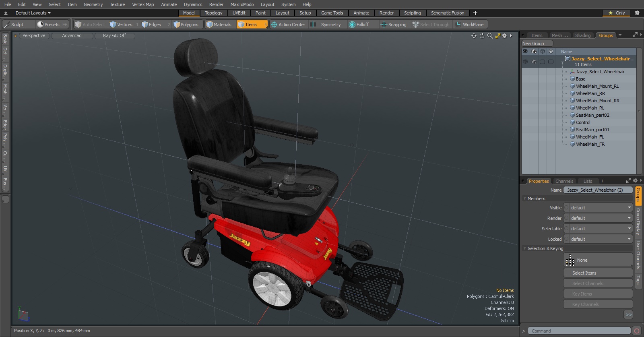Open the Selectable default dropdown
644x337 pixels.
pyautogui.click(x=598, y=229)
